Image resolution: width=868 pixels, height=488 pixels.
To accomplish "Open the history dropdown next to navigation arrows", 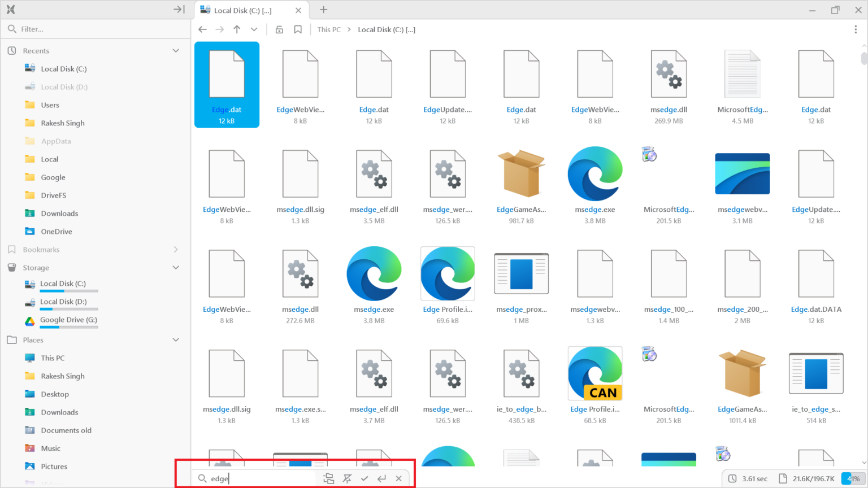I will [253, 29].
